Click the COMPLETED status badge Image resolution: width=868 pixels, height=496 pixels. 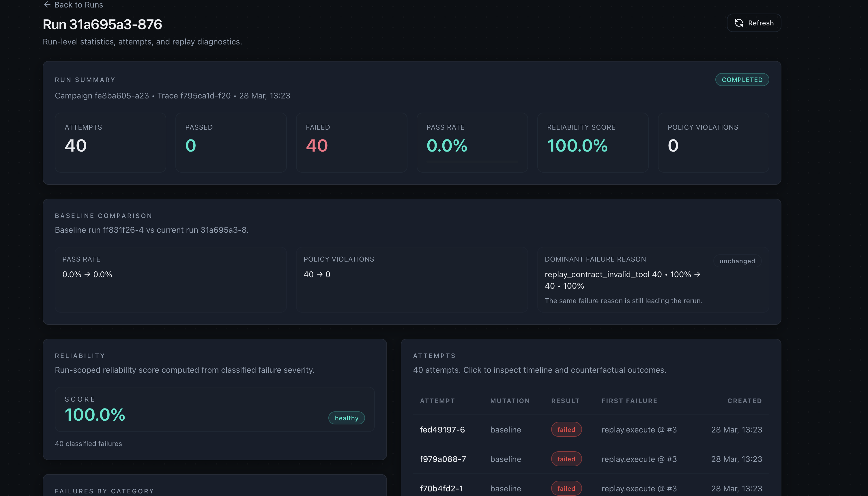point(742,80)
